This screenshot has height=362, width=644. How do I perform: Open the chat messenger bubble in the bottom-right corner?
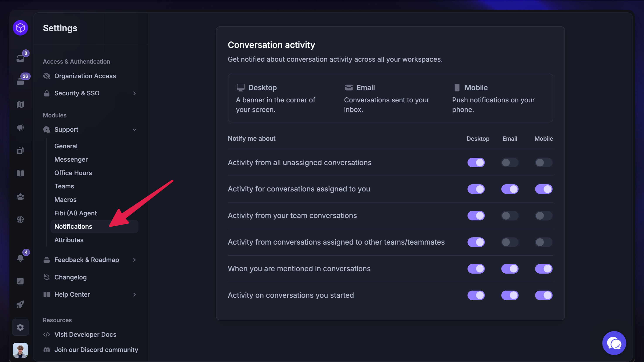point(614,343)
